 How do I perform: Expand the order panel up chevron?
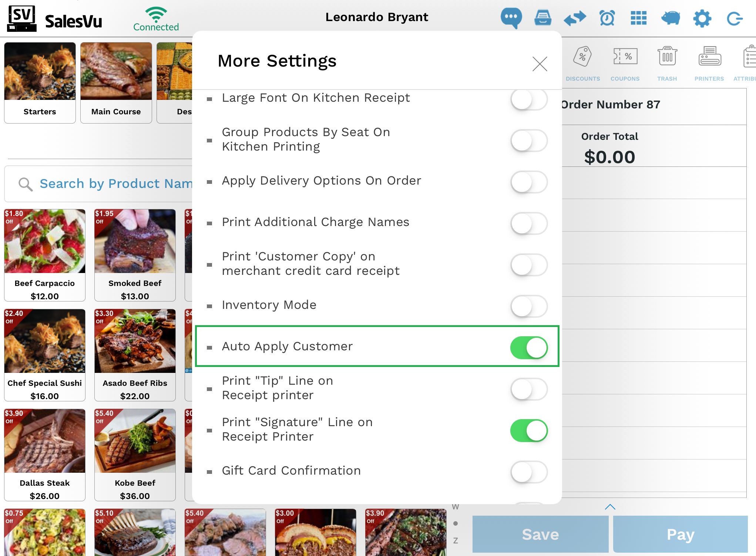(x=610, y=507)
